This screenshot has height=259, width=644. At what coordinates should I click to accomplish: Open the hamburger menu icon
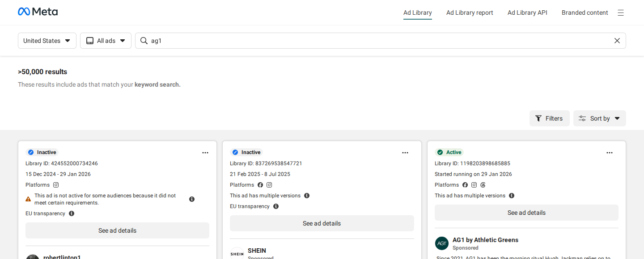(x=621, y=13)
